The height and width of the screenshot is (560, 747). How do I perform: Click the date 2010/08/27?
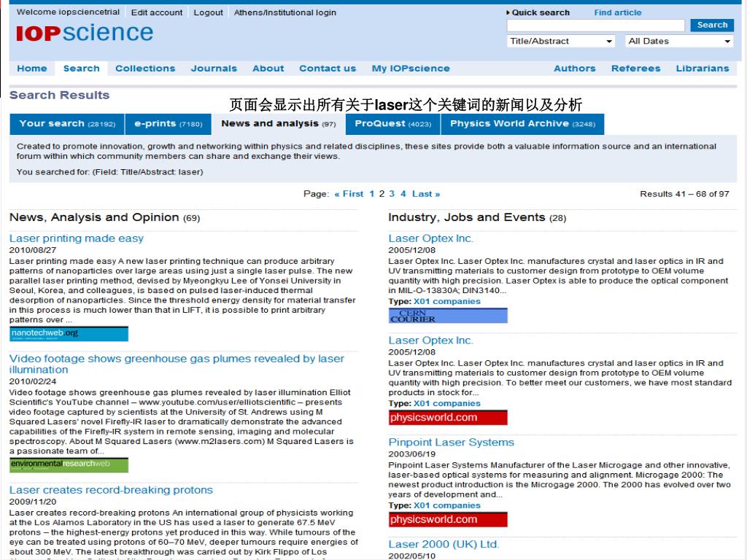tap(33, 250)
